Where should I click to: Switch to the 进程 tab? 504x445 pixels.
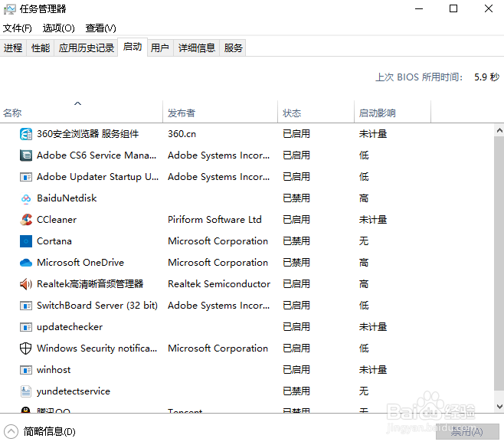13,48
